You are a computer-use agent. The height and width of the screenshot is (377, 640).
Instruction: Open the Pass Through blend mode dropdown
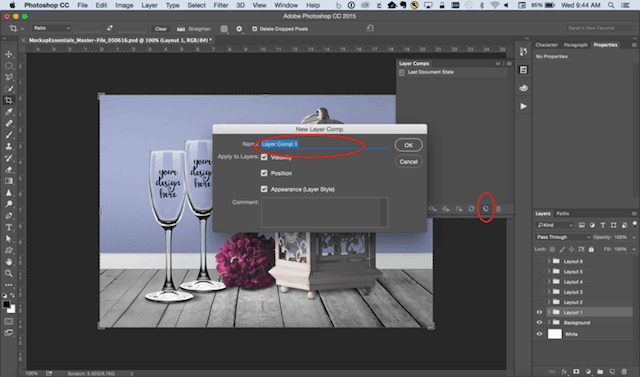563,237
